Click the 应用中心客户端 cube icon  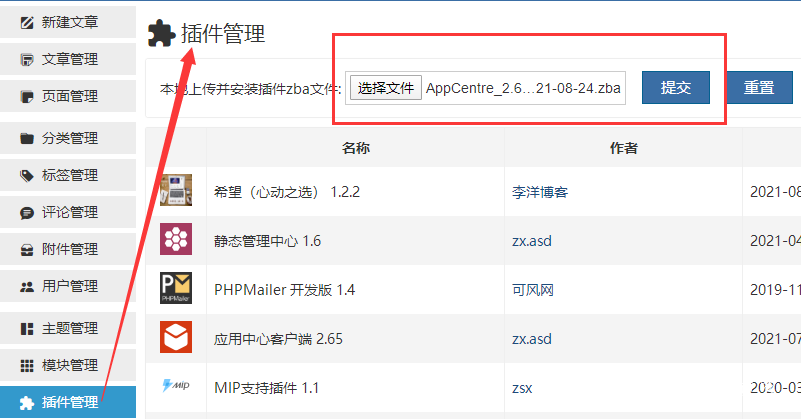coord(175,339)
